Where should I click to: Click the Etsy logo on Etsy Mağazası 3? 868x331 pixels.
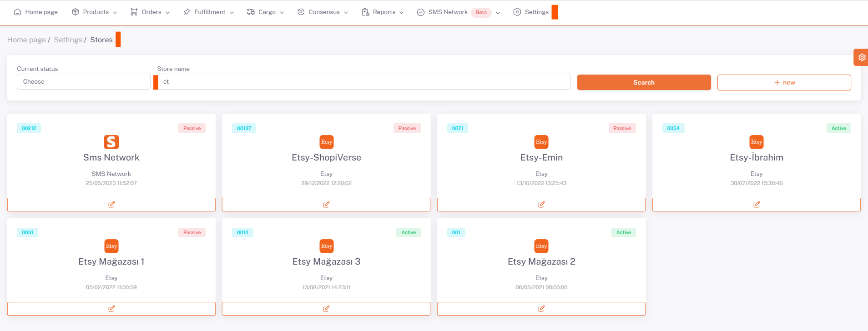[327, 246]
